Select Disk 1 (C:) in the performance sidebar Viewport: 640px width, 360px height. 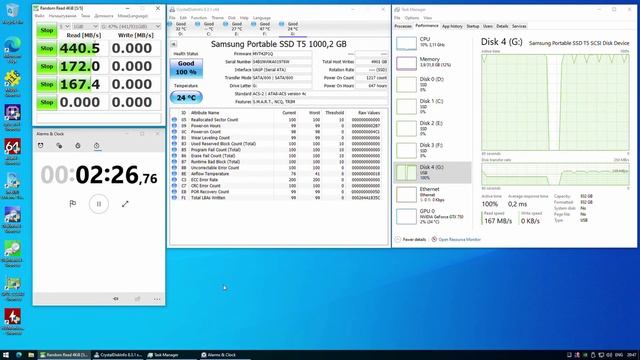coord(433,106)
